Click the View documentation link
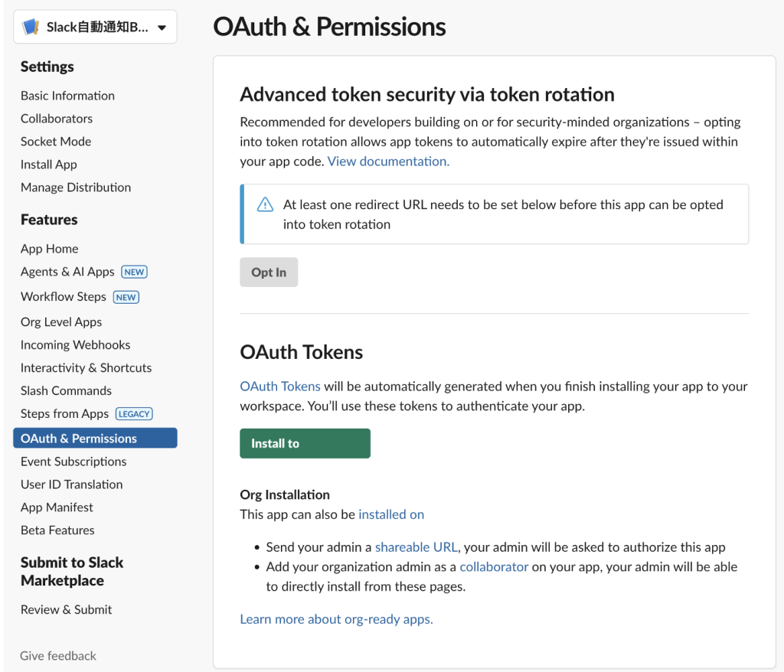This screenshot has width=784, height=672. pyautogui.click(x=388, y=161)
